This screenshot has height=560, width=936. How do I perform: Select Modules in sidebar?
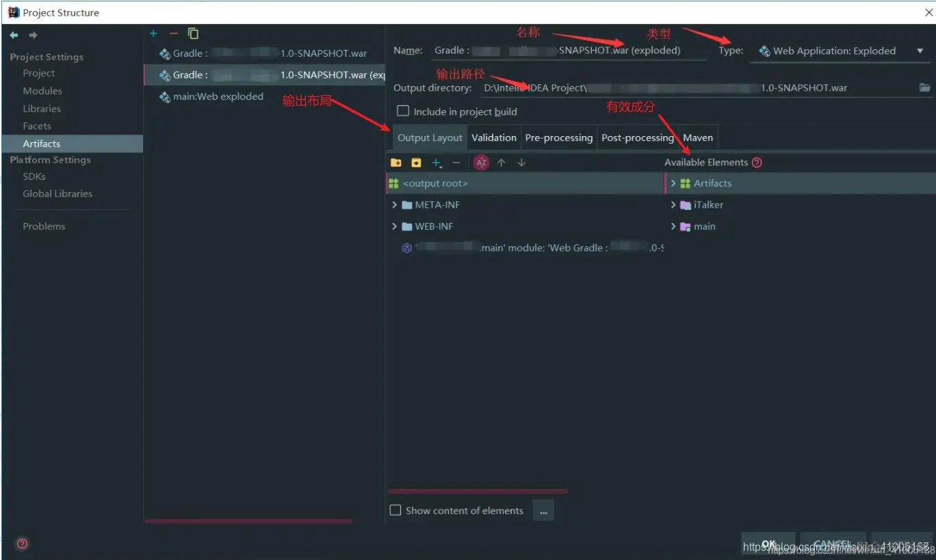point(42,91)
